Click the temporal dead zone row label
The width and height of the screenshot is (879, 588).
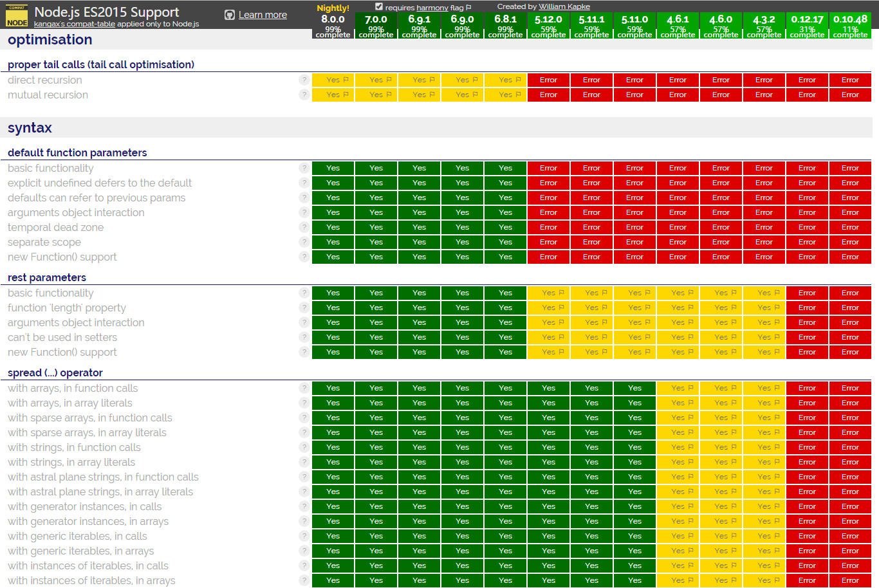(x=55, y=227)
